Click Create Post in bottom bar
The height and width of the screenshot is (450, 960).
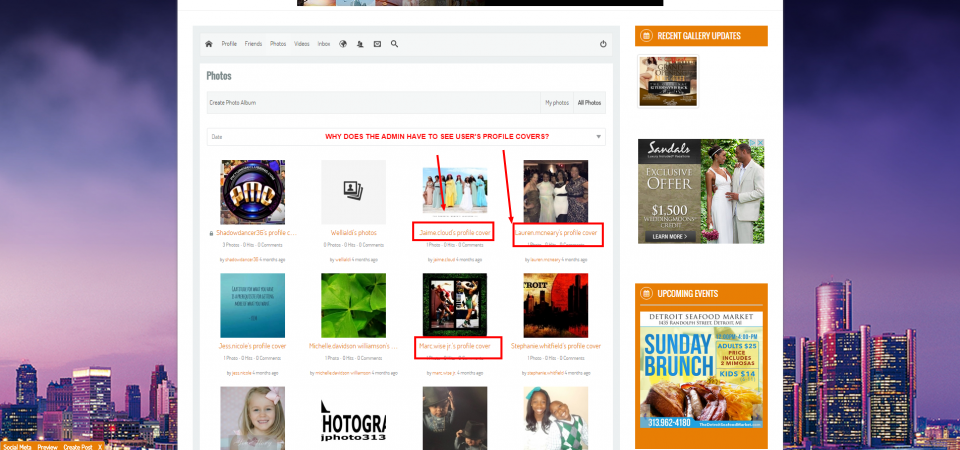(x=78, y=447)
